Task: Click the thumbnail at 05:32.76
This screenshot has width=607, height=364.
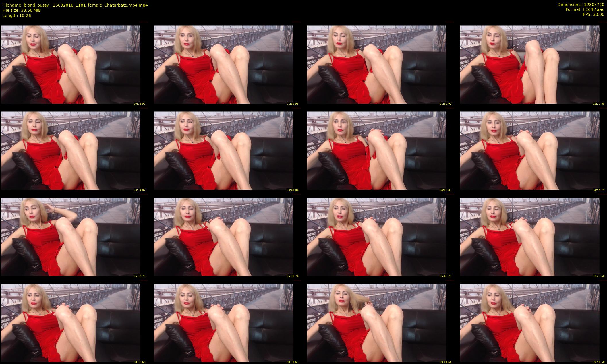Action: [x=71, y=237]
